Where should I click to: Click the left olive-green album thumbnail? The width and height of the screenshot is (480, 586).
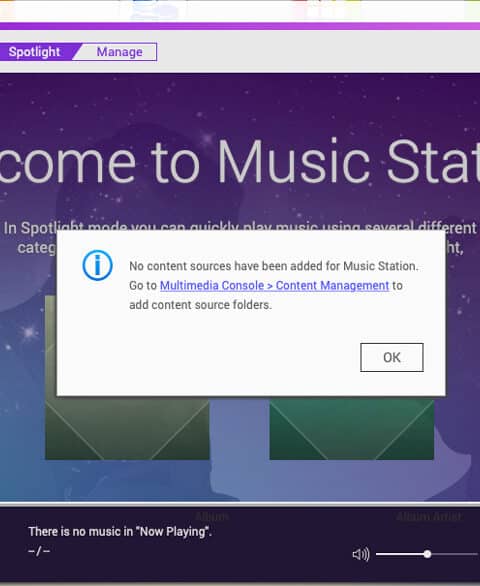(127, 428)
